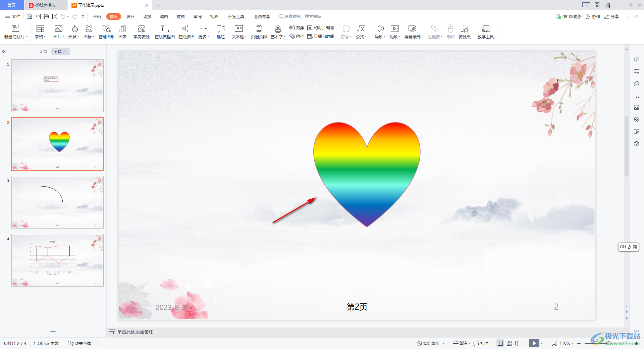Open 稻壳资源 resource library
The image size is (644, 349).
(142, 32)
